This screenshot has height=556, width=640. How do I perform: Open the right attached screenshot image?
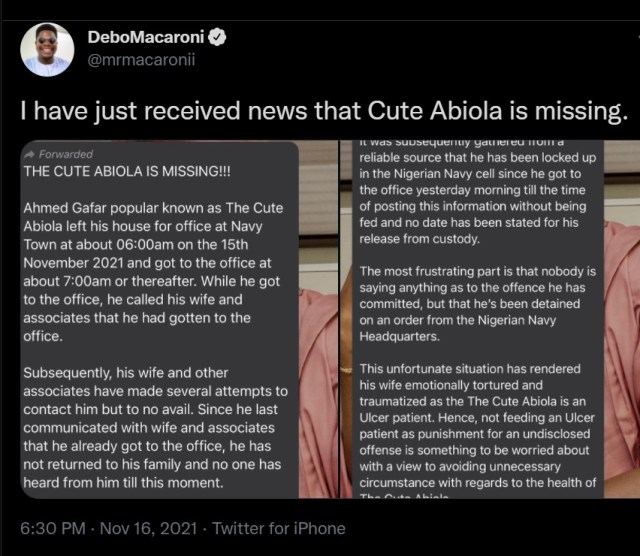pos(490,320)
